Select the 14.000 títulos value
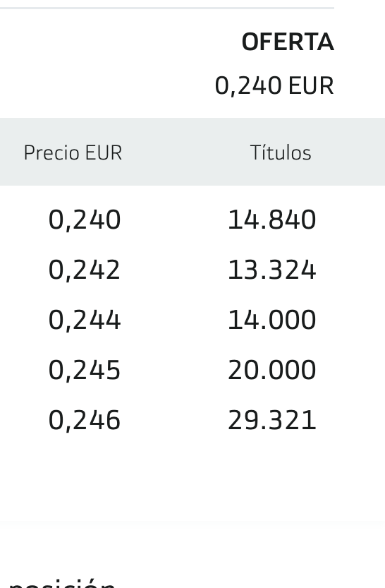This screenshot has width=385, height=588. coord(272,320)
